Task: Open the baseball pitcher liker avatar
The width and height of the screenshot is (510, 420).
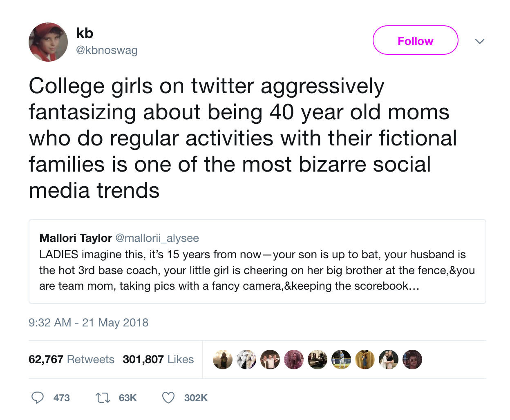Action: point(341,360)
